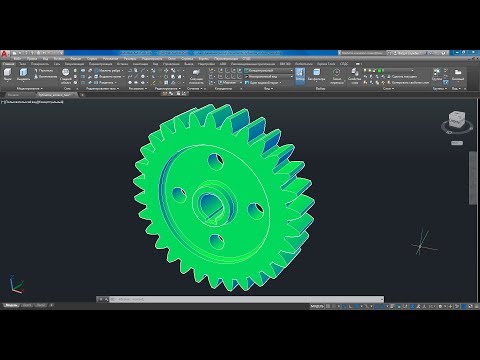The image size is (480, 360).
Task: Click the help question mark icon in title bar
Action: click(444, 53)
